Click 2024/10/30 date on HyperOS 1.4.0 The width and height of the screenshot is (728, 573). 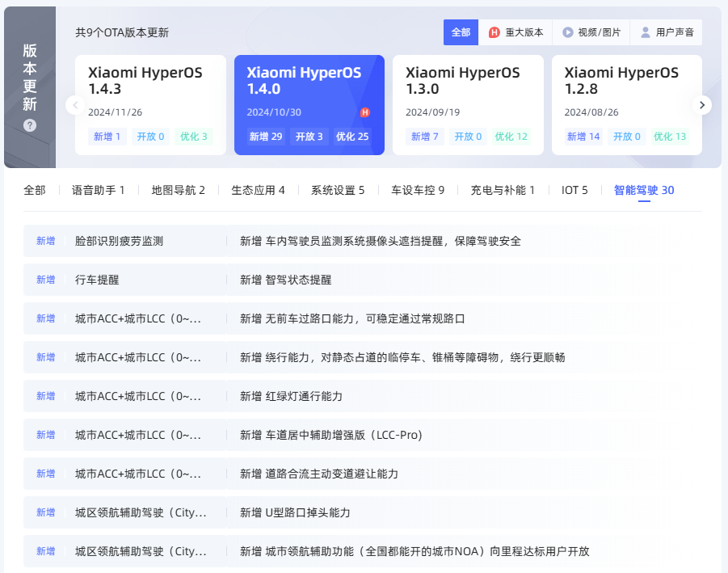point(274,112)
